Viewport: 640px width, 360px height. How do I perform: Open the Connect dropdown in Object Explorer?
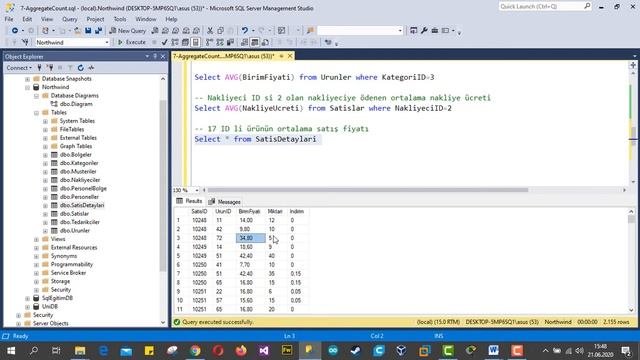coord(19,68)
